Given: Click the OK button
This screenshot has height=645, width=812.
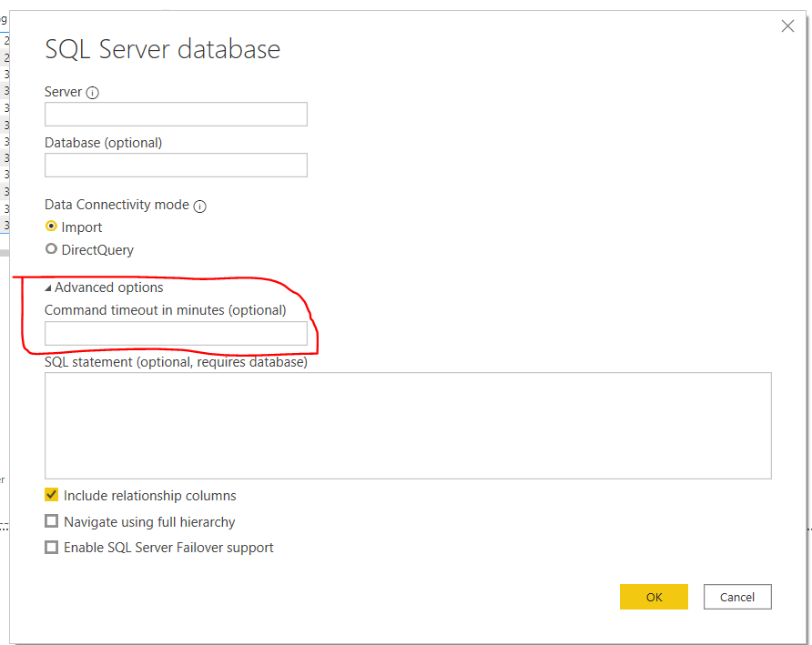Looking at the screenshot, I should [654, 597].
